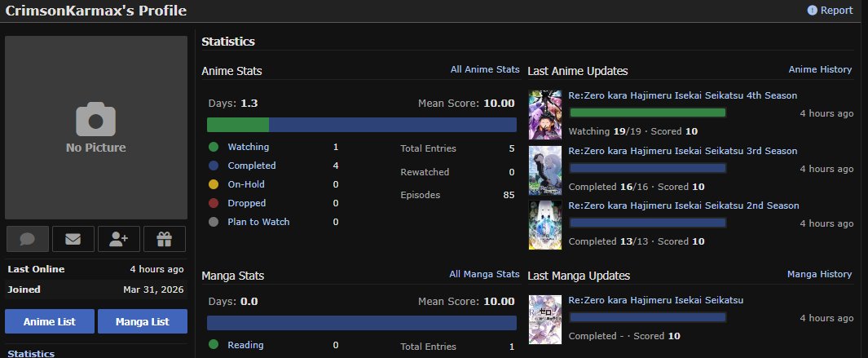The width and height of the screenshot is (868, 358).
Task: Click the gift icon button
Action: (165, 239)
